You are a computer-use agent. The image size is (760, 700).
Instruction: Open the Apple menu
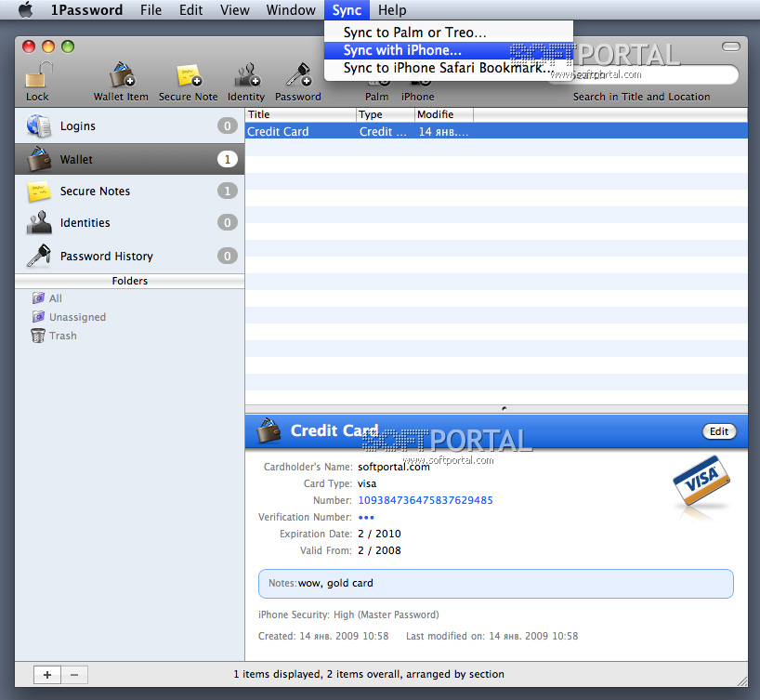(x=26, y=9)
